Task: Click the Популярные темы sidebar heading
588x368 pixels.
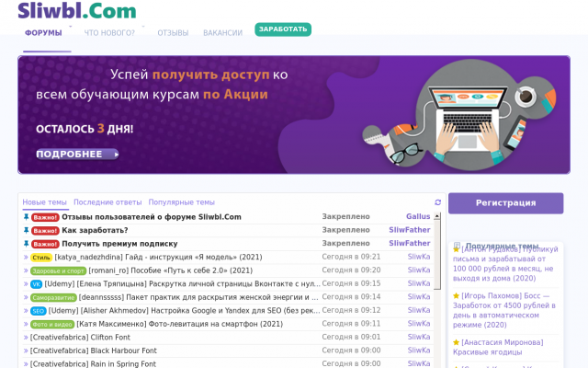Action: click(503, 246)
